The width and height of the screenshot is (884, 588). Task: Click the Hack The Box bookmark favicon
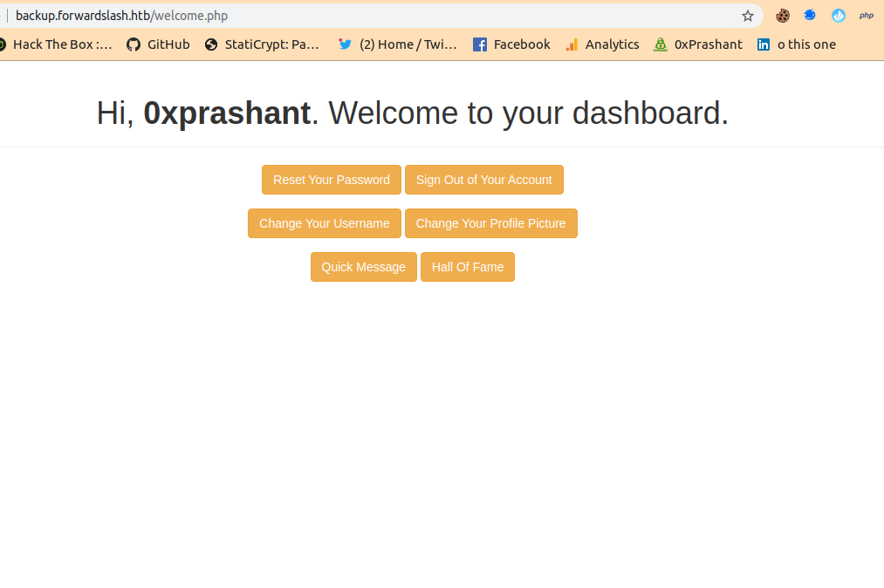(3, 44)
